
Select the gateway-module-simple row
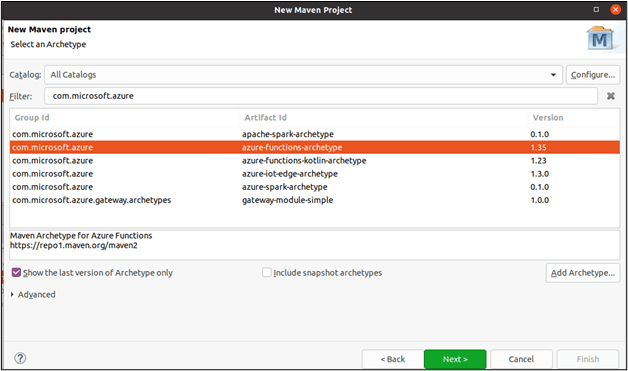point(315,200)
